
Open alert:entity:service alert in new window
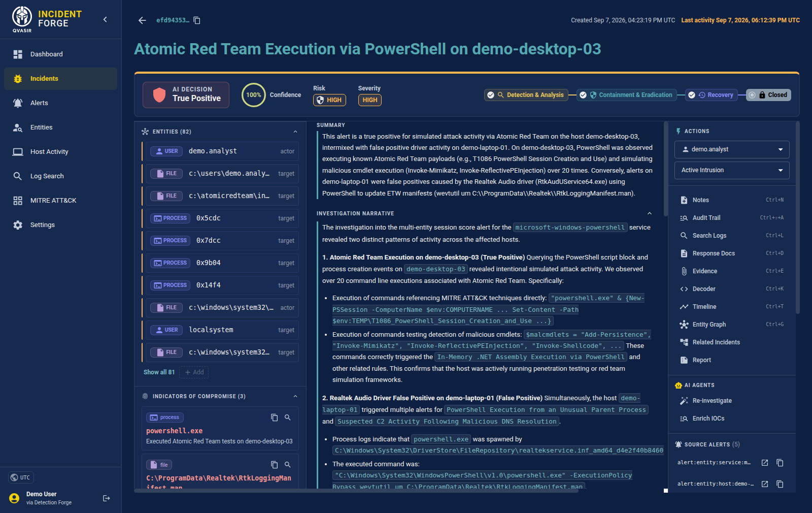[x=765, y=463]
